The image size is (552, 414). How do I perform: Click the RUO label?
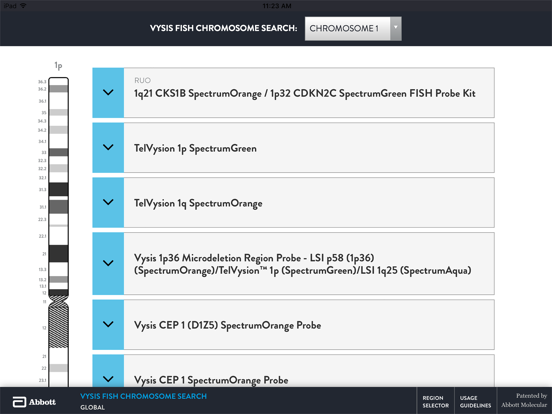tap(142, 80)
